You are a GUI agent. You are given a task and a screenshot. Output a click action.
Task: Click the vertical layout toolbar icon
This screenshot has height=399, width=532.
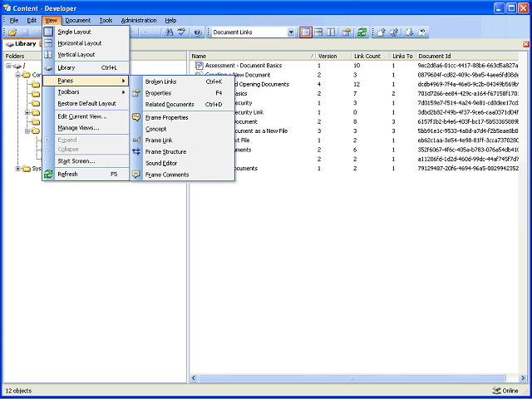(x=331, y=32)
